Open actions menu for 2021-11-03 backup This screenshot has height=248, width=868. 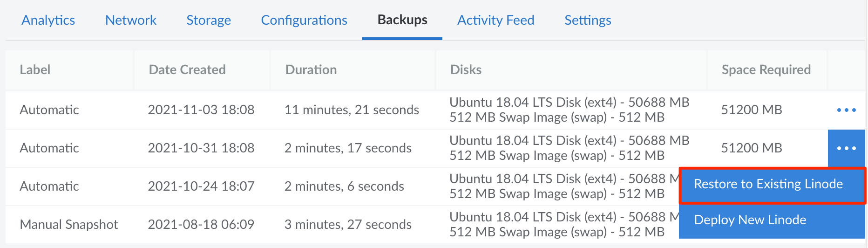tap(846, 110)
